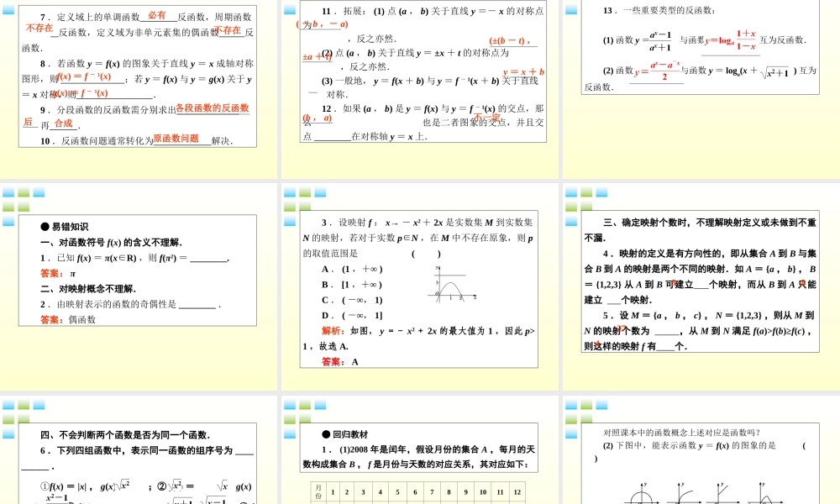Screen dimensions: 840x504
Task: Click the heading '●易错知识'
Action: pos(65,227)
